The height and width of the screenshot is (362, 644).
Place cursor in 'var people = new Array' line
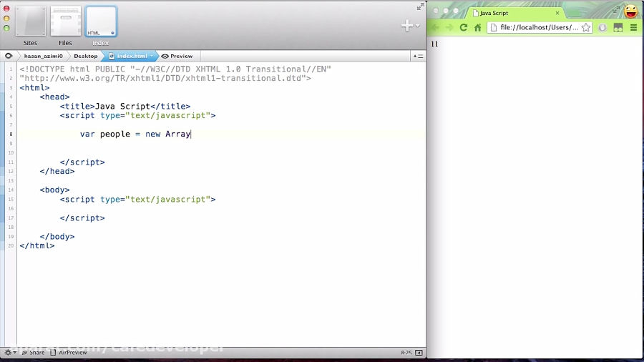(x=135, y=134)
